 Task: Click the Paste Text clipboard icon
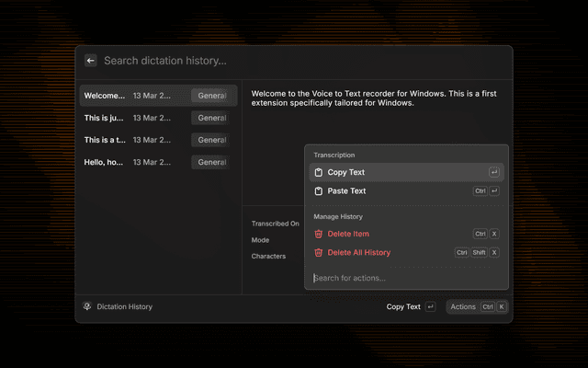(x=318, y=191)
